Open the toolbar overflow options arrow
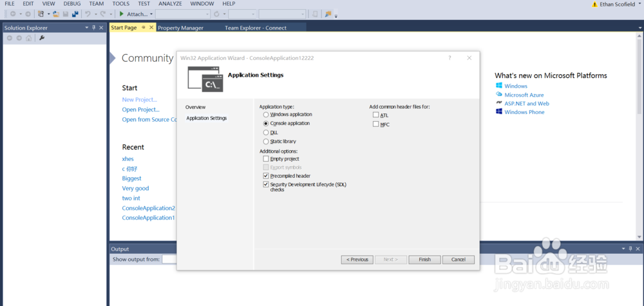The image size is (644, 306). [336, 16]
